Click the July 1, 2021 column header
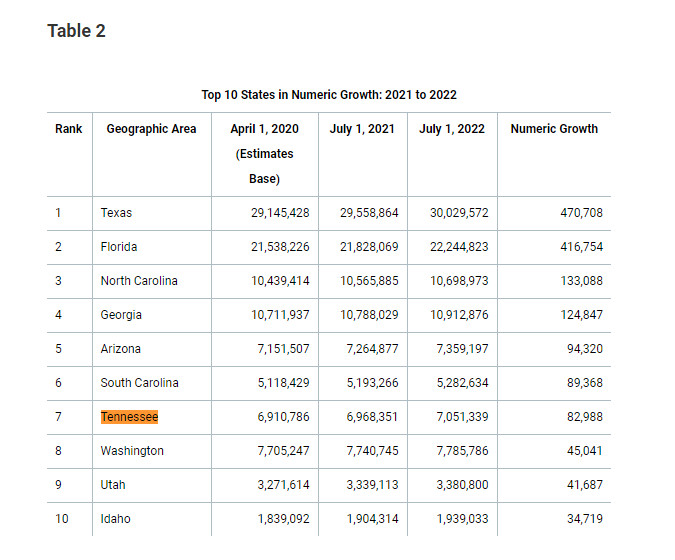This screenshot has height=560, width=675. point(362,129)
